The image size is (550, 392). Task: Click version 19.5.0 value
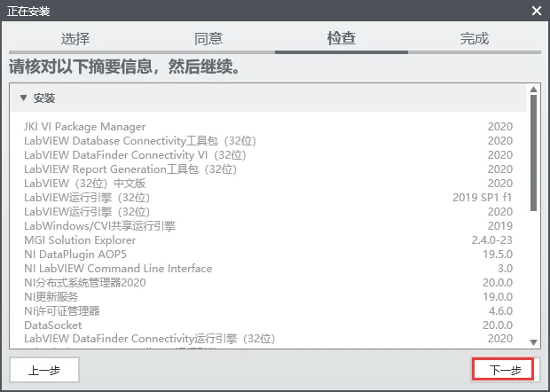[x=498, y=255]
